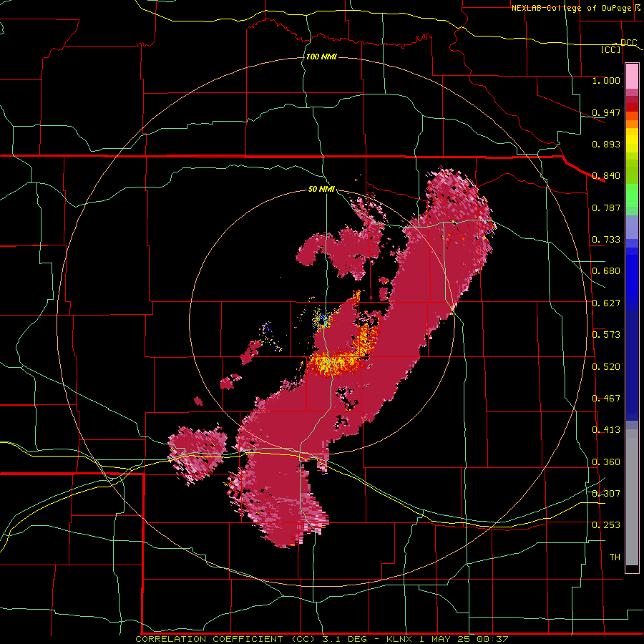The height and width of the screenshot is (644, 644).
Task: Click the 0.413 scale value
Action: (606, 430)
